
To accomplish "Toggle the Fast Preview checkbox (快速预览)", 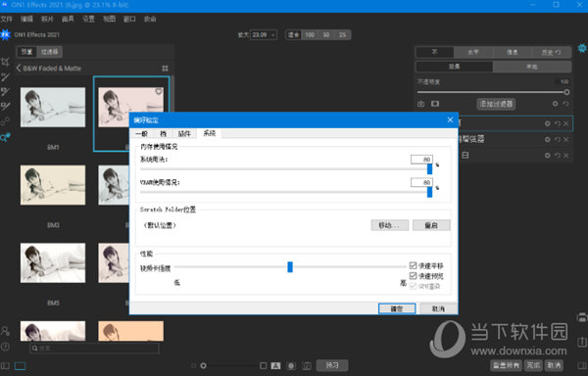I will (x=413, y=276).
